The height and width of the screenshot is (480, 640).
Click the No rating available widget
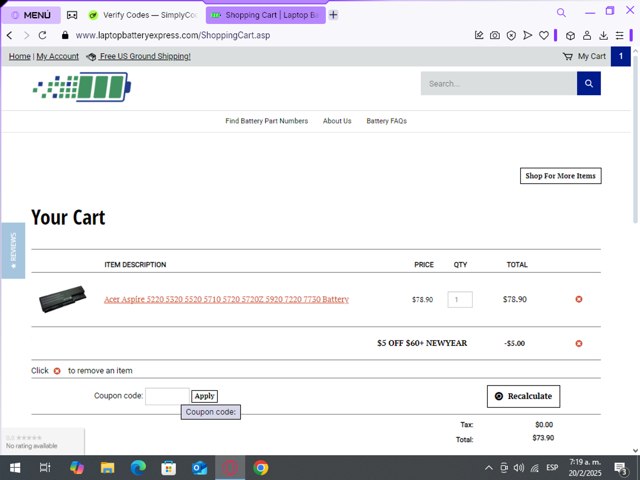42,441
